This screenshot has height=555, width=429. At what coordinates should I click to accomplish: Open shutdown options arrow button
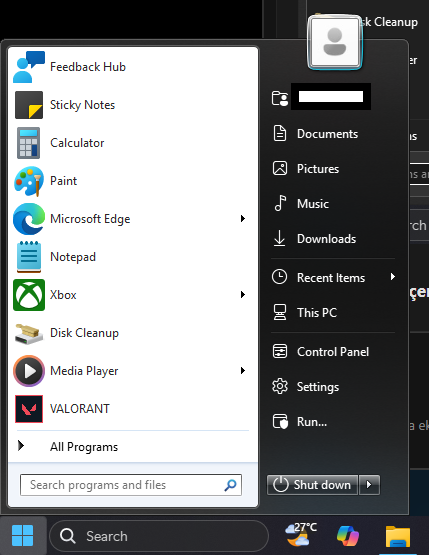coord(369,485)
